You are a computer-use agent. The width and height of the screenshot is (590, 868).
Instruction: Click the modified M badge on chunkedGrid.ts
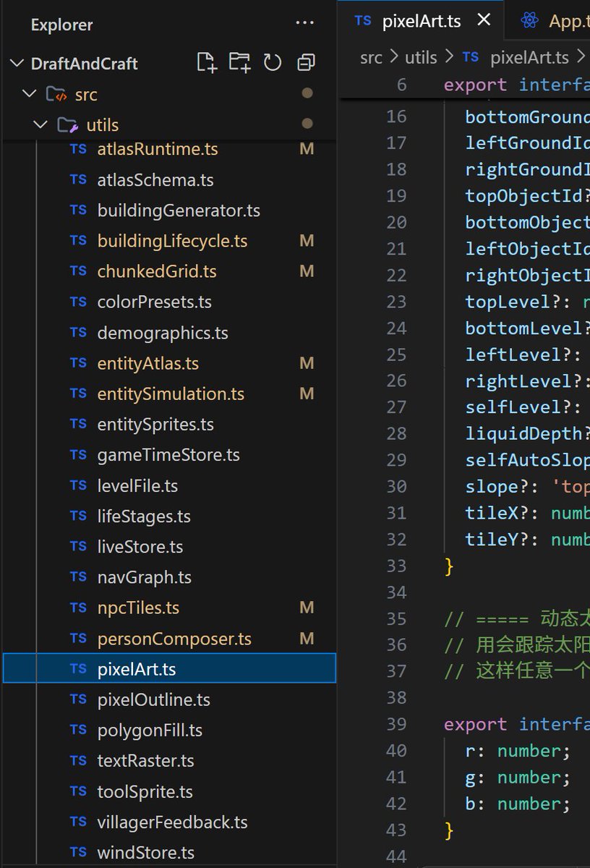(307, 271)
